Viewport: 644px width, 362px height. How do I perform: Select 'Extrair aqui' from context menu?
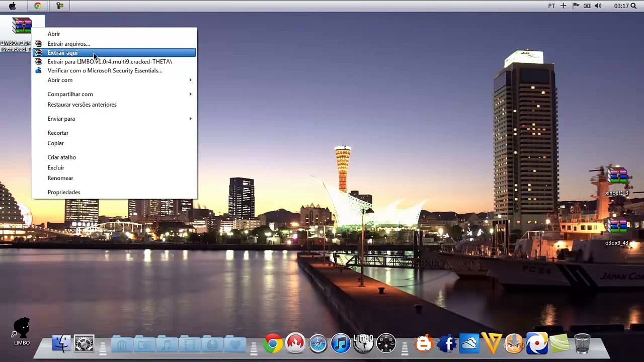[x=63, y=53]
